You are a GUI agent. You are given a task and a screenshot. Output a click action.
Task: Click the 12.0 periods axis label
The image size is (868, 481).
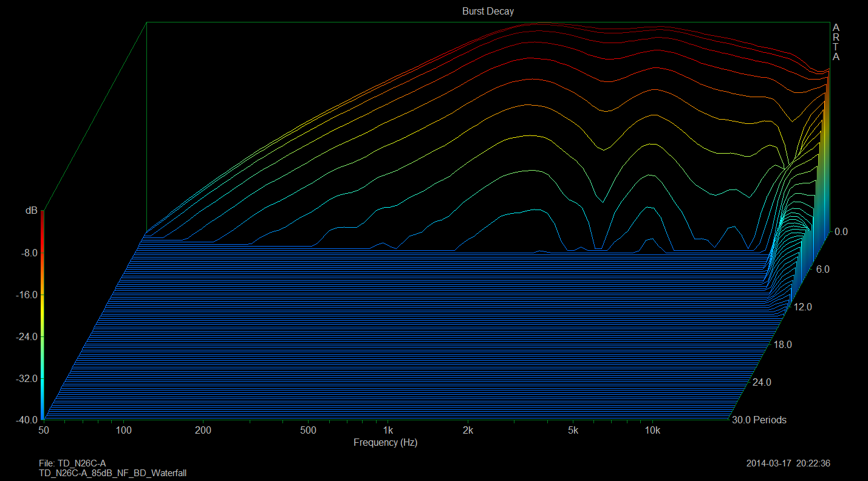point(802,307)
